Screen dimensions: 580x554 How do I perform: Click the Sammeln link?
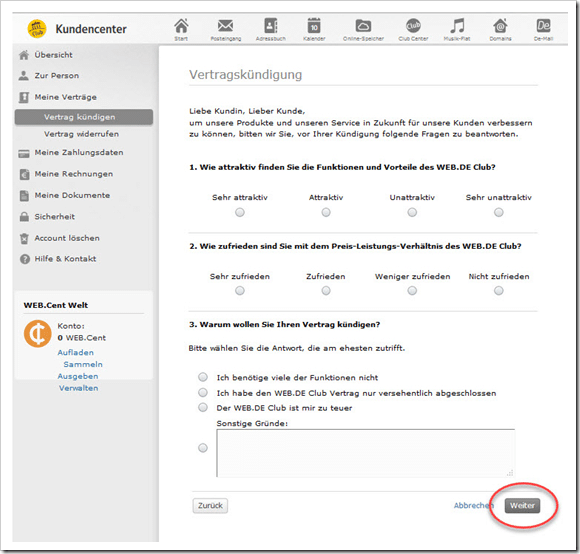pos(83,364)
